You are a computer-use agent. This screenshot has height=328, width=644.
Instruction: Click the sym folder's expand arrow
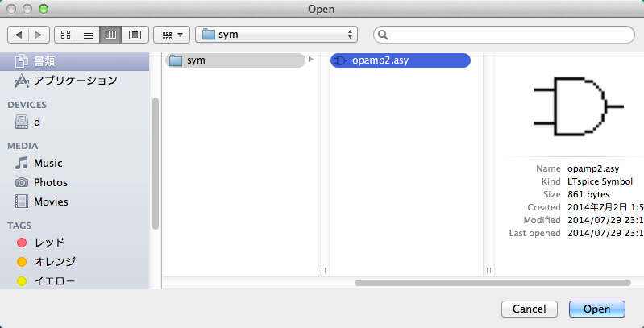tap(311, 60)
